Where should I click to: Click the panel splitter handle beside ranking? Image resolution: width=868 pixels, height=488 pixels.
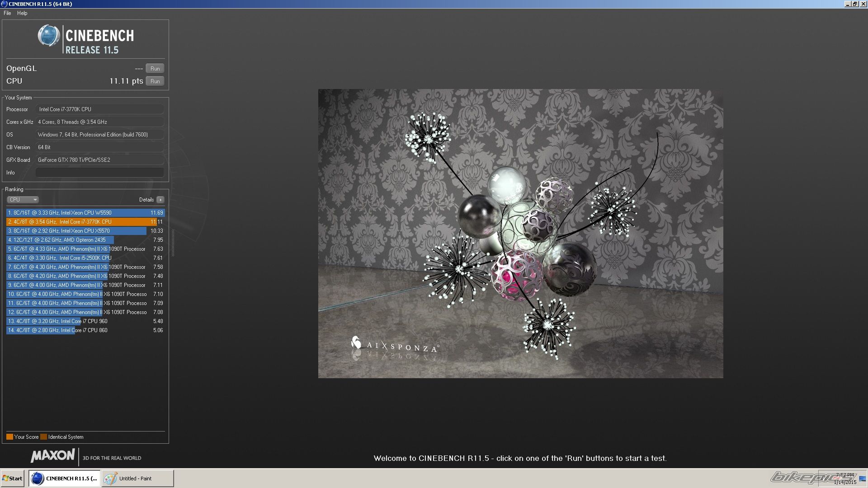(173, 243)
